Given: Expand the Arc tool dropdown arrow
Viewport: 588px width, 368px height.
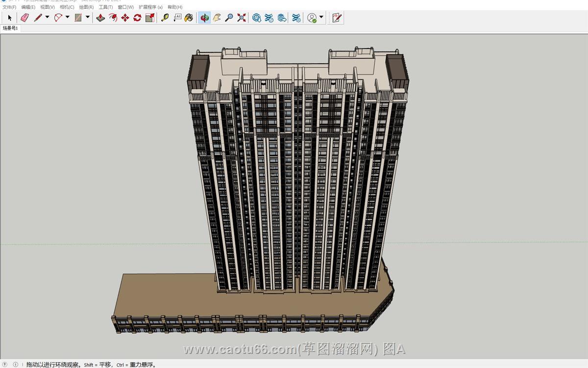Looking at the screenshot, I should (x=68, y=18).
